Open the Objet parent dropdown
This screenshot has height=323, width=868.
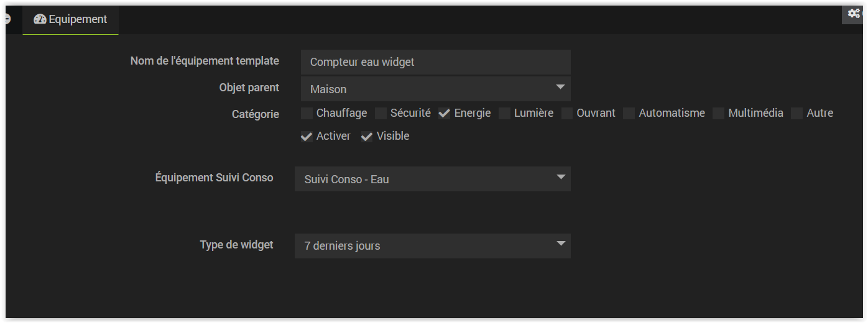[435, 89]
